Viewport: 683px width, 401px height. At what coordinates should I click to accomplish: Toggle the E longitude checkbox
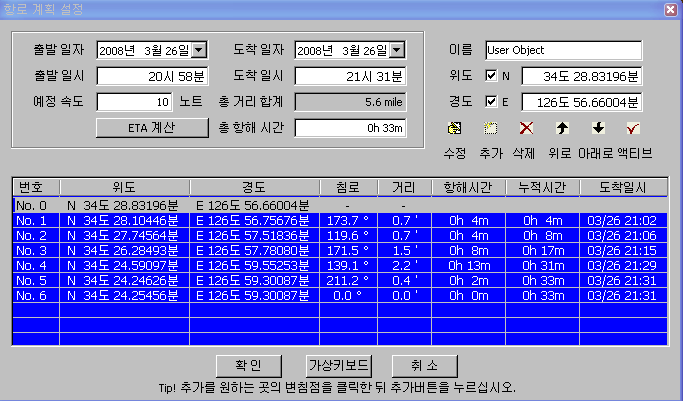491,102
